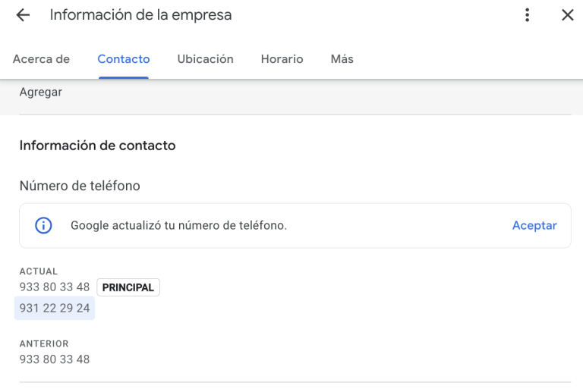Screen dimensions: 583x392
Task: Click the Agregar link
Action: pos(41,92)
